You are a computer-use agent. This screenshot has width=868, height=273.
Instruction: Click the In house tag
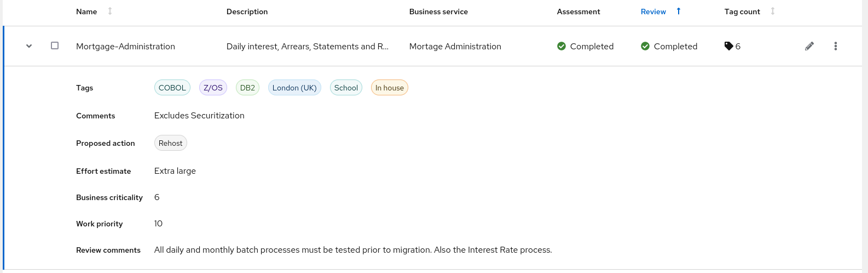point(390,88)
